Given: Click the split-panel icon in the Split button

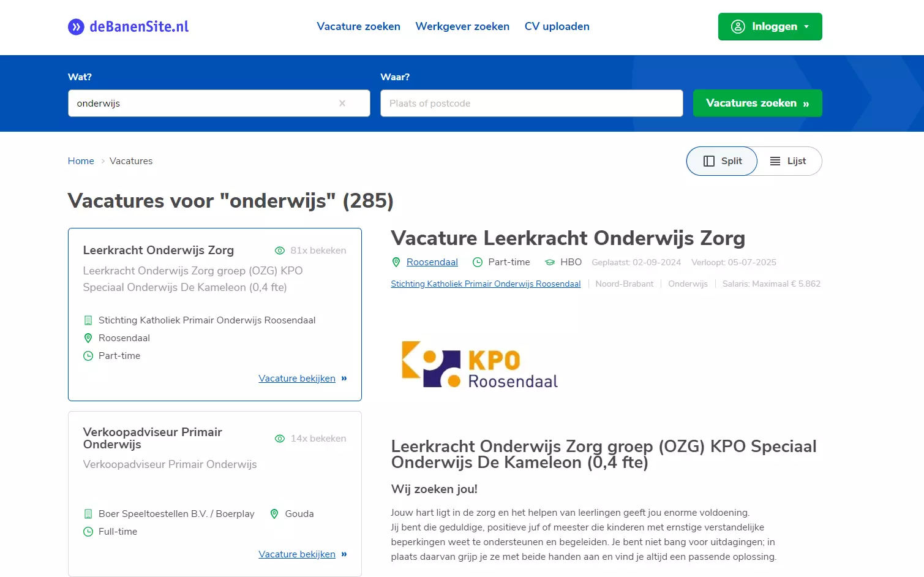Looking at the screenshot, I should (x=709, y=161).
